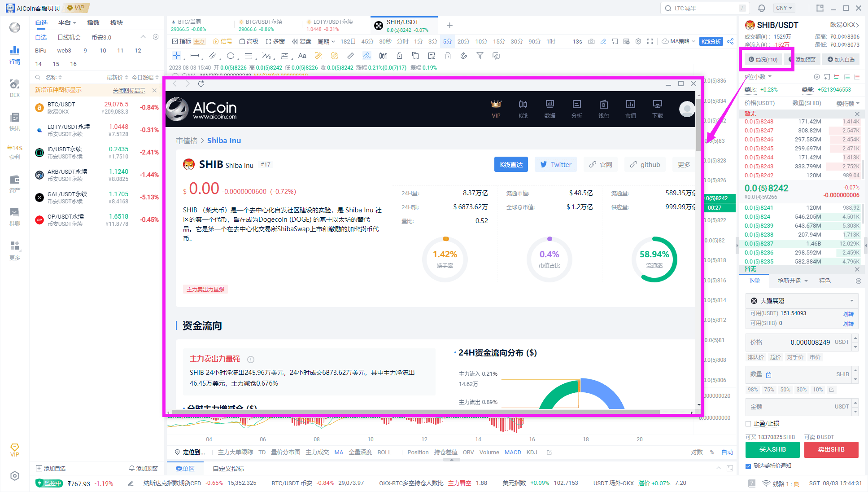Switch order book to combined bid-ask view

click(x=837, y=77)
